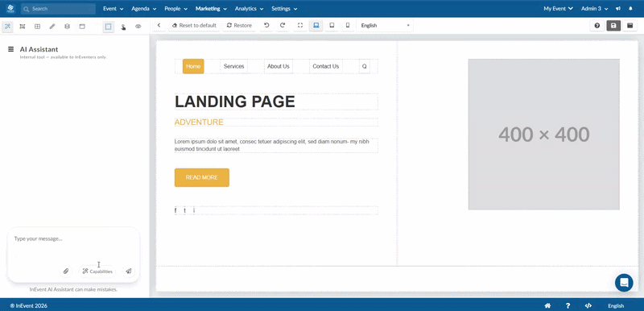644x311 pixels.
Task: Toggle preview eye icon
Action: pos(138,27)
